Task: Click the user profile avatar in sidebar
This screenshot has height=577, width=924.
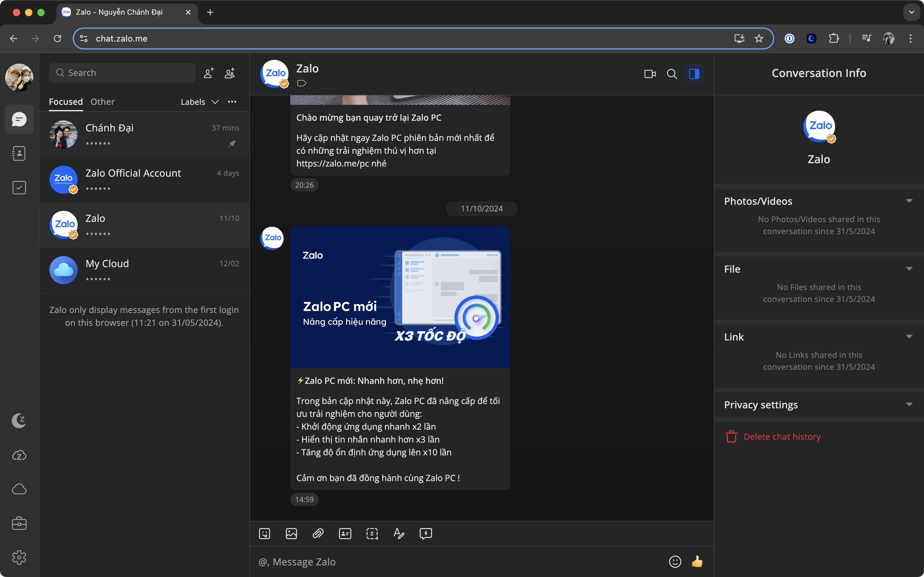Action: (x=19, y=77)
